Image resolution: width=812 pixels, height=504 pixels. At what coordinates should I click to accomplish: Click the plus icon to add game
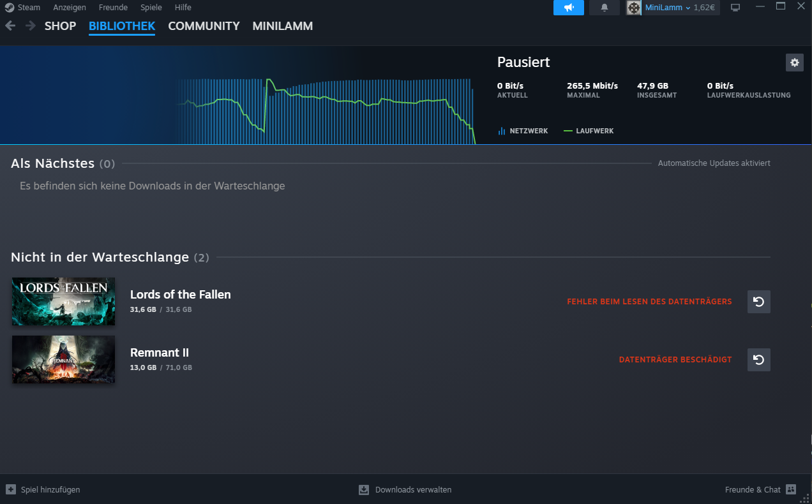point(11,489)
